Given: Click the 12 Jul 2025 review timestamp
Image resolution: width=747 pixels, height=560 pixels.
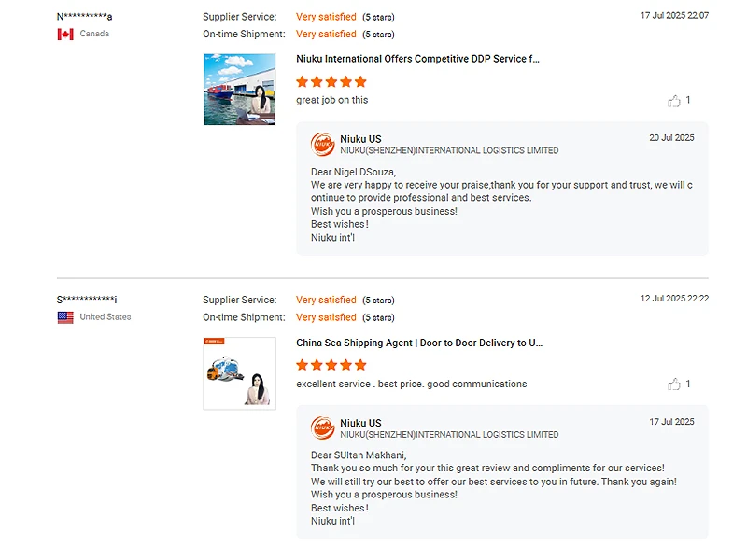Looking at the screenshot, I should click(674, 300).
